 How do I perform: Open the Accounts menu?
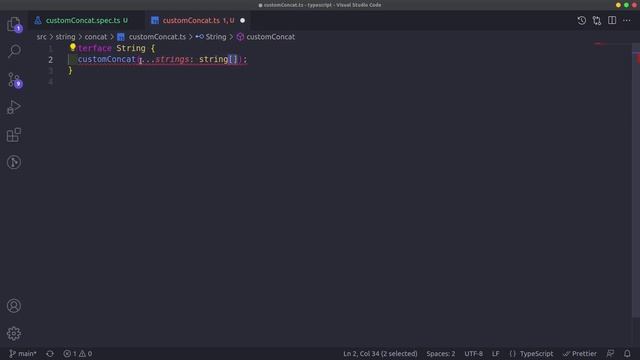pyautogui.click(x=14, y=306)
